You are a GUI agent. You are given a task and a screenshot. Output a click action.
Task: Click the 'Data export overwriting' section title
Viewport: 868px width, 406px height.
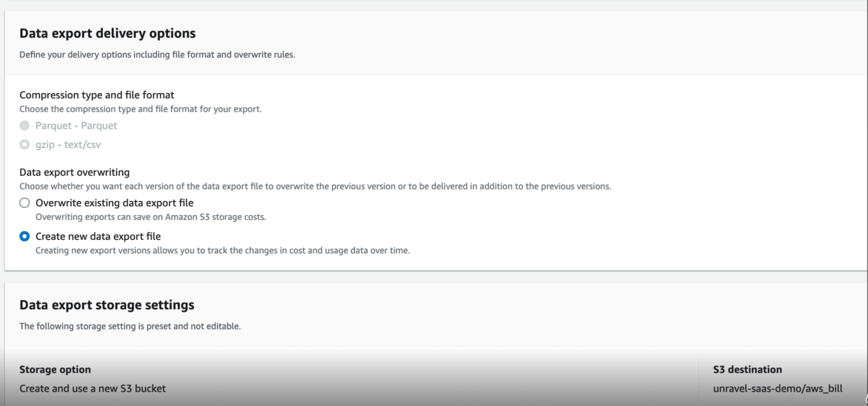[74, 173]
